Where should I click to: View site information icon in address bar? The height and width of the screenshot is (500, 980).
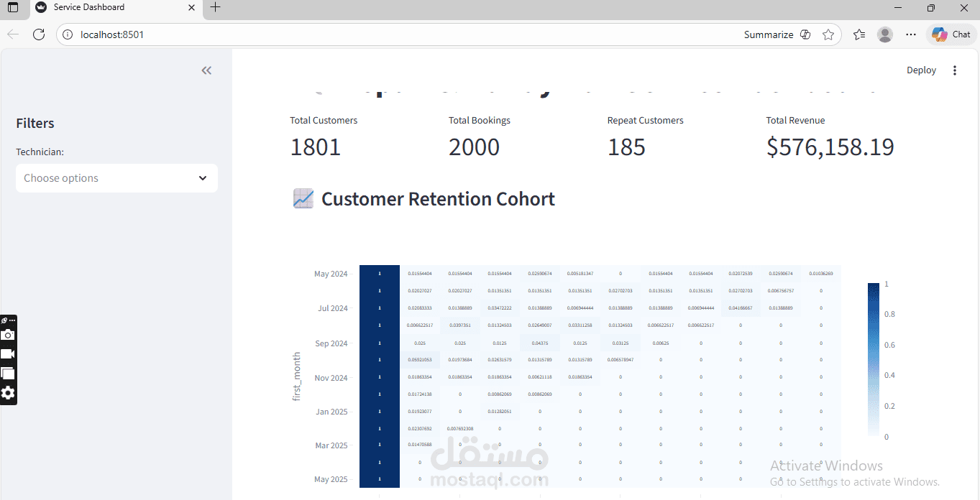coord(67,34)
